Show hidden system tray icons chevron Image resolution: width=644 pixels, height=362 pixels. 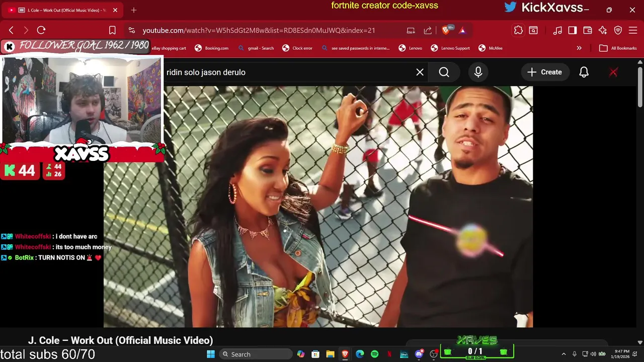click(563, 354)
